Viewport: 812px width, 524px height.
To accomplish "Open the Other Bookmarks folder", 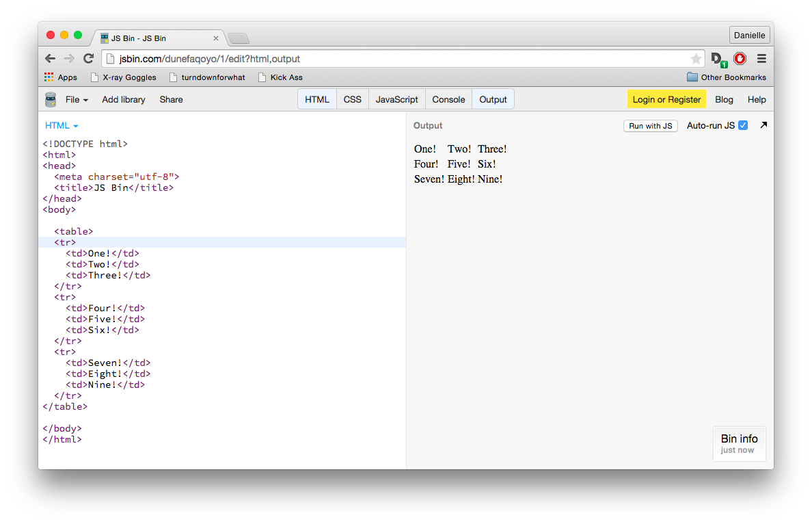I will click(x=726, y=77).
